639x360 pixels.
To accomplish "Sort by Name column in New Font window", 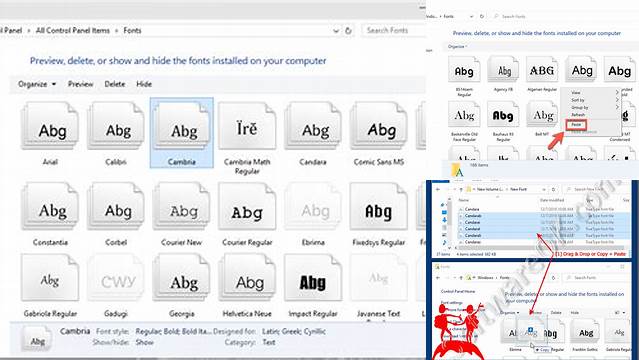I will (x=464, y=200).
